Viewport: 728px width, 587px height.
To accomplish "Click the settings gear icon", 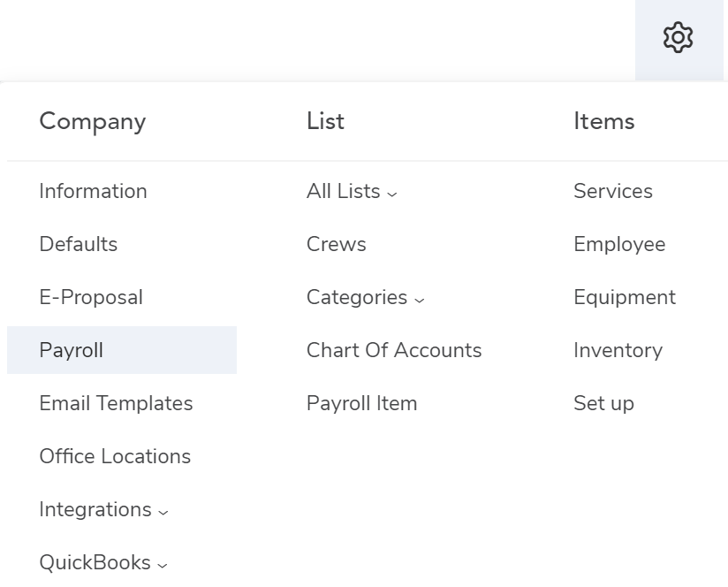I will pos(679,36).
